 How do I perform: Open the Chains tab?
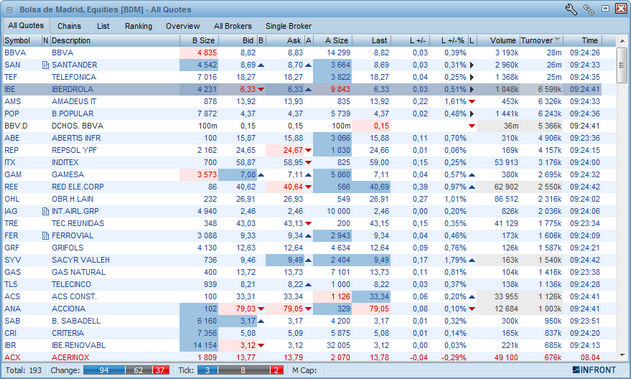coord(69,26)
